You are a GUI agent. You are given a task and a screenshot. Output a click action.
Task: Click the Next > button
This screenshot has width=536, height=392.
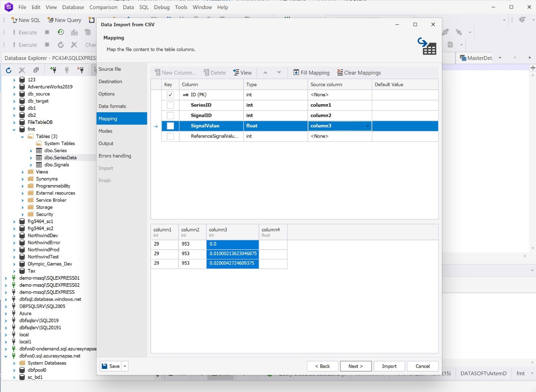coord(356,366)
